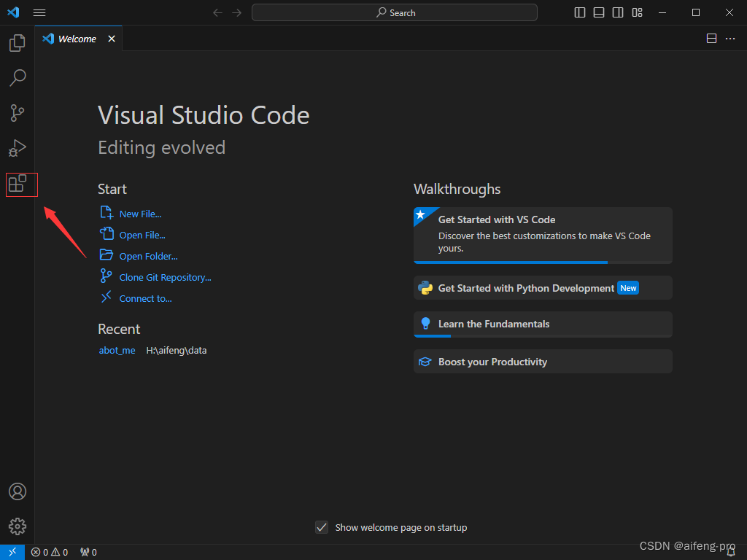
Task: Click the graduation cap Productivity icon
Action: [425, 362]
